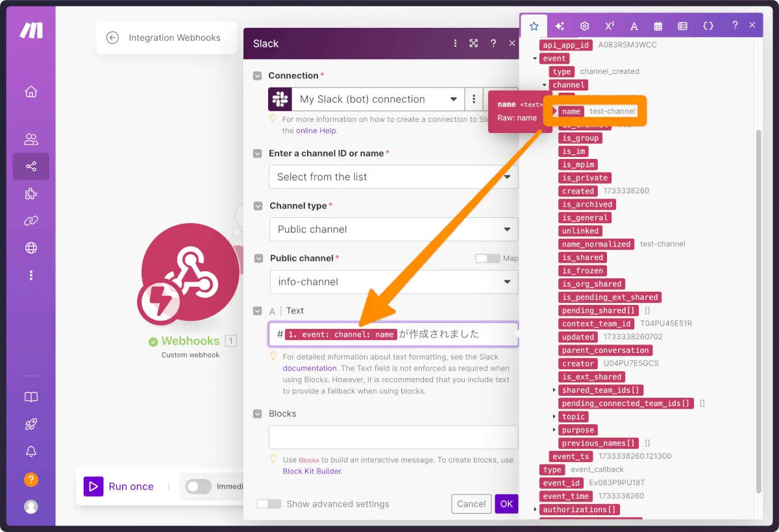Insert the event_ts variable pill
This screenshot has height=532, width=779.
571,456
